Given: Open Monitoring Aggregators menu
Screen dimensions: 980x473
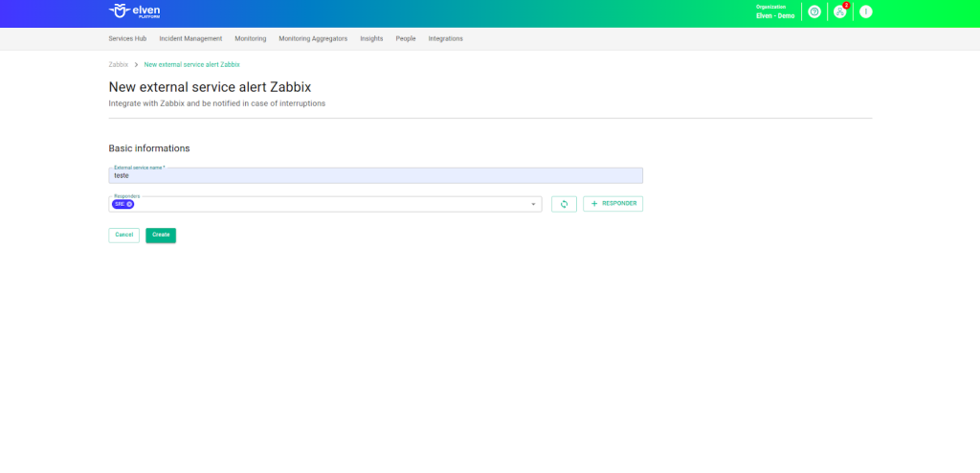Looking at the screenshot, I should [x=313, y=38].
